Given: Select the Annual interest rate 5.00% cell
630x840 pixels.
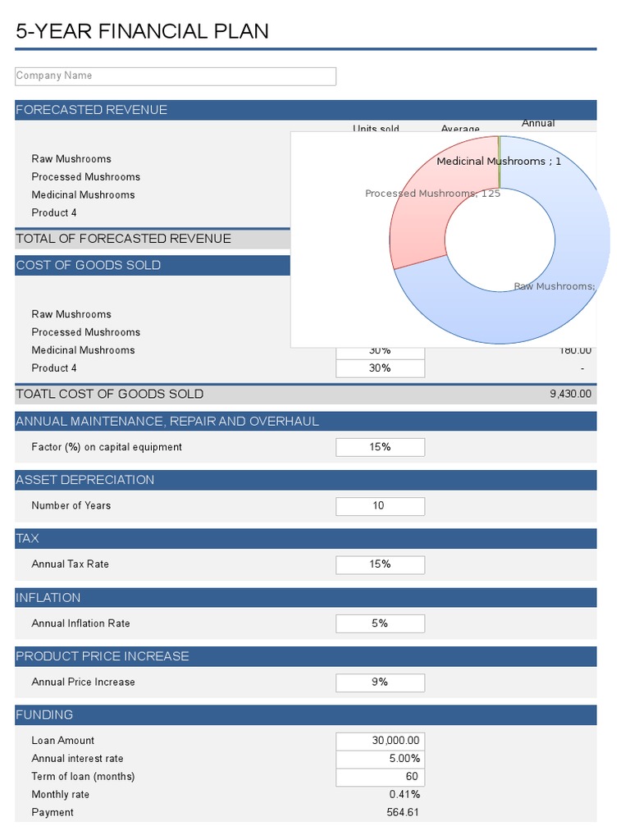Looking at the screenshot, I should point(380,759).
